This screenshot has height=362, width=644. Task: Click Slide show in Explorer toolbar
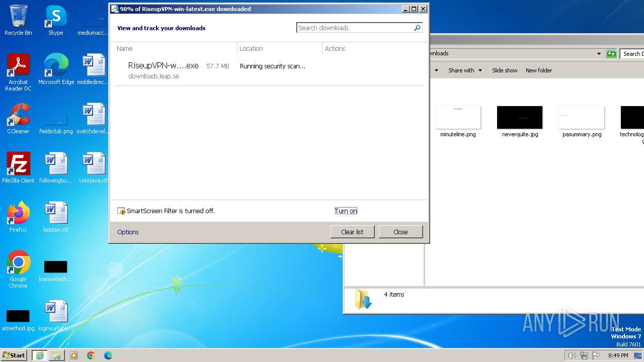(x=505, y=70)
